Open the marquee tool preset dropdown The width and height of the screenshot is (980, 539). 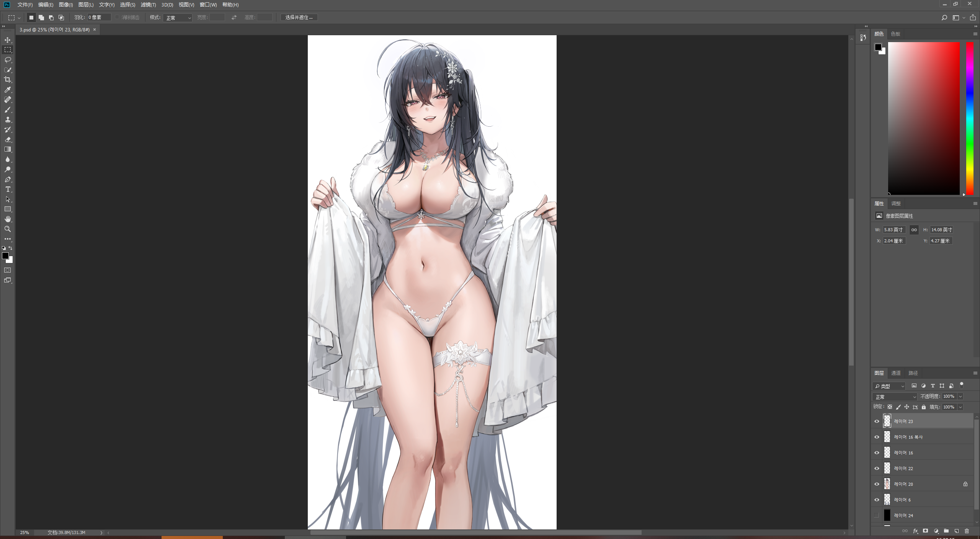[x=19, y=18]
